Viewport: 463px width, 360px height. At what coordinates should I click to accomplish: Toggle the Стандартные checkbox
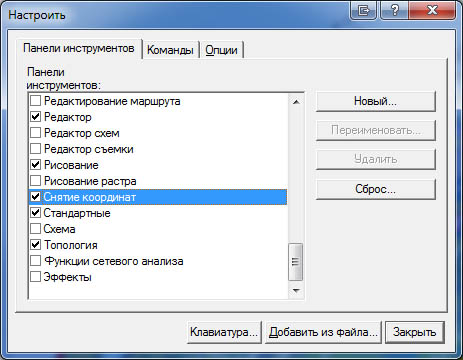coord(35,212)
